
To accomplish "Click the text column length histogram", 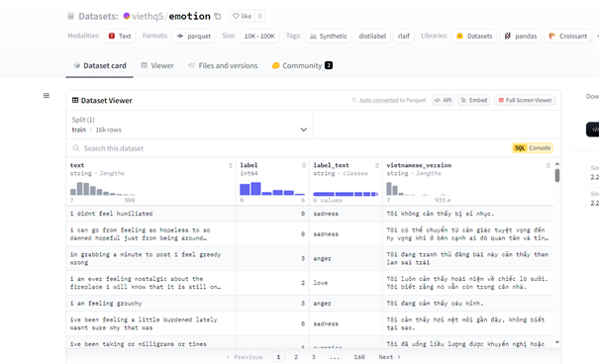I will coord(102,189).
